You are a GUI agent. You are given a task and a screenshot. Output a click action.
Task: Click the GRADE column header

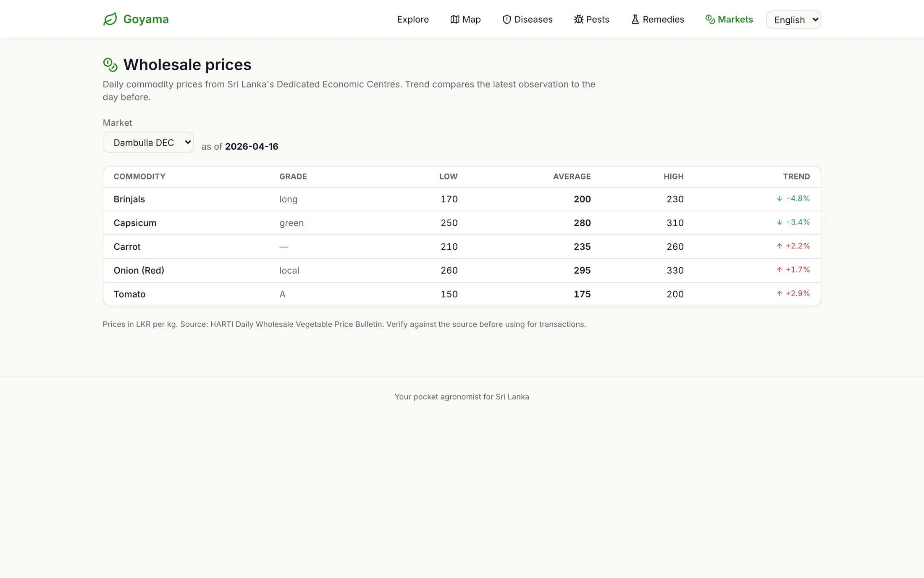[293, 177]
